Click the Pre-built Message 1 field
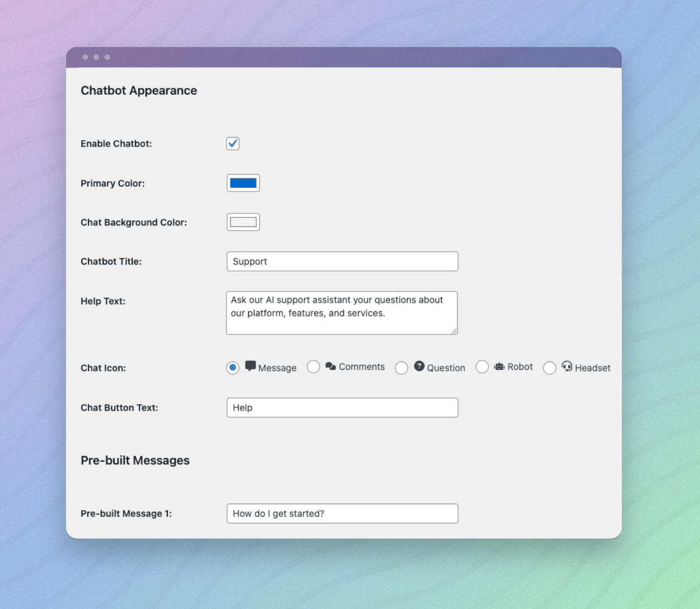 342,513
